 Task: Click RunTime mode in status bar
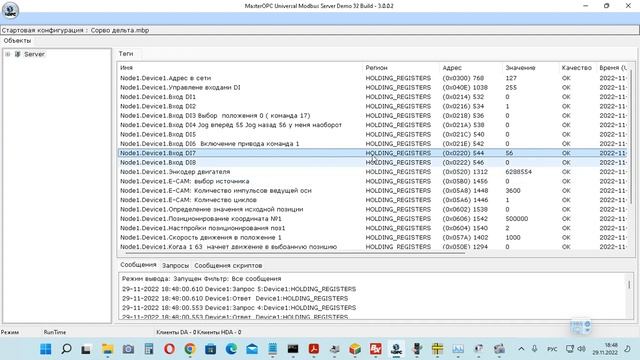55,332
